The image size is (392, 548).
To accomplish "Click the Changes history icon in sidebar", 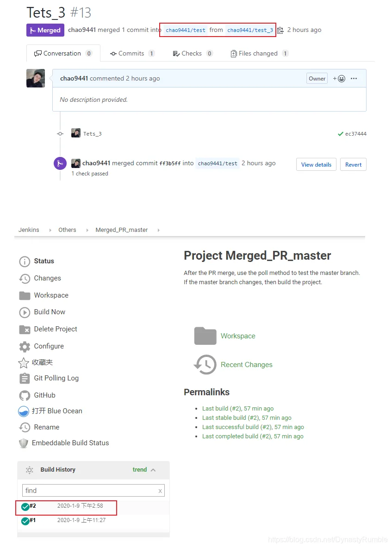I will (x=25, y=279).
